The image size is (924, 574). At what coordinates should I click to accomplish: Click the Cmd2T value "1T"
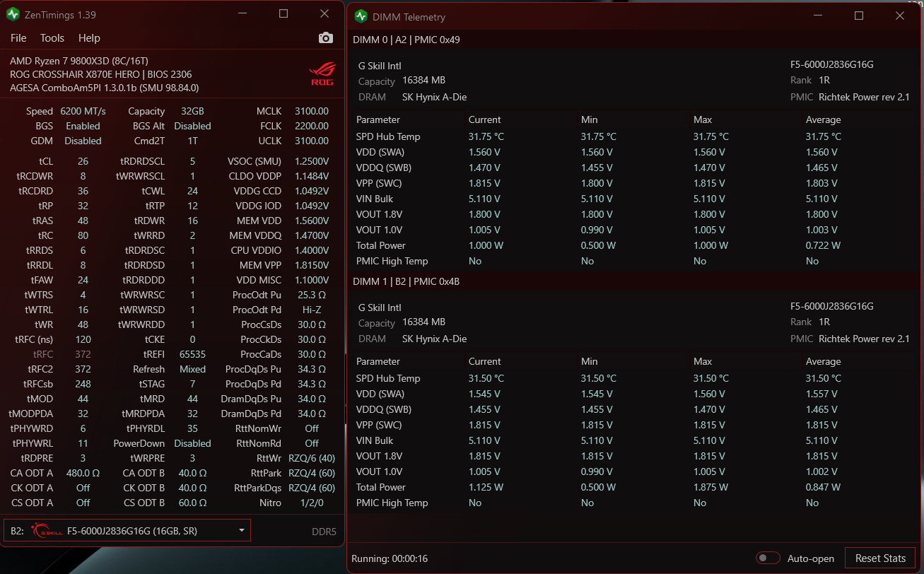coord(192,141)
